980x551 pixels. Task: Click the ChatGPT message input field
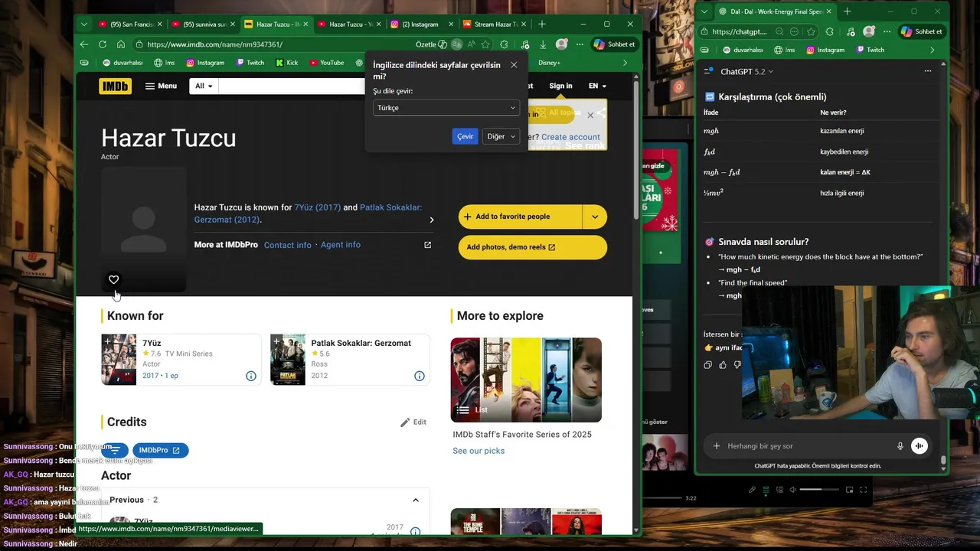(x=808, y=446)
